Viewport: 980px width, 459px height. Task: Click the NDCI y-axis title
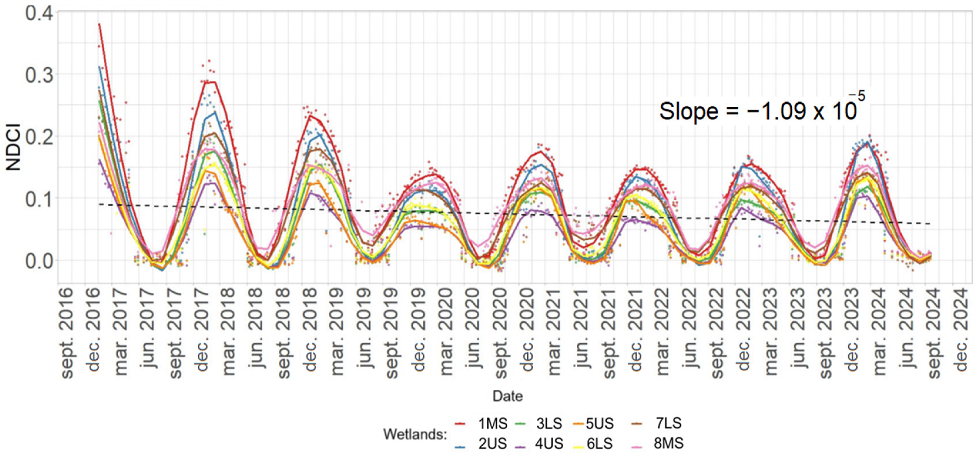(13, 147)
